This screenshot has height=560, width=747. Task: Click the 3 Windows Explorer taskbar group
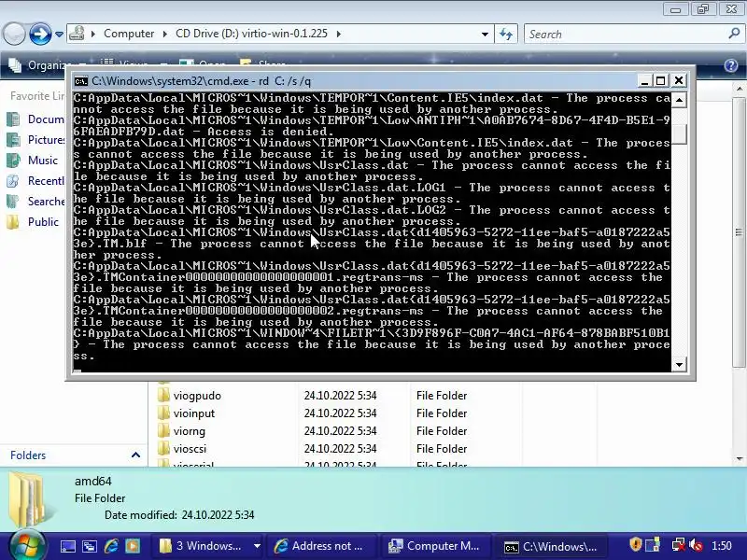202,546
